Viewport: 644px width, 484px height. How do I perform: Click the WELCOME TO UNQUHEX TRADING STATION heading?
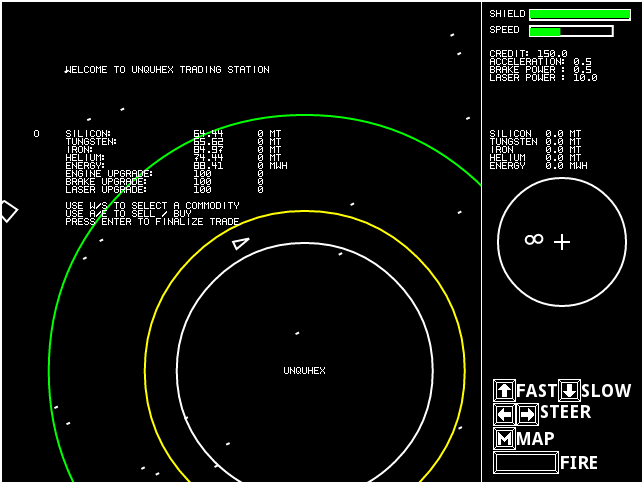click(167, 69)
